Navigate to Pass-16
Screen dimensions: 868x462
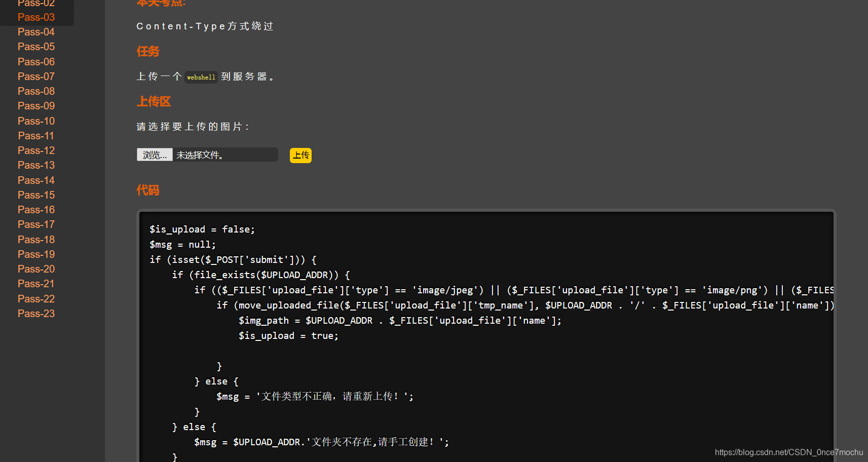tap(36, 210)
